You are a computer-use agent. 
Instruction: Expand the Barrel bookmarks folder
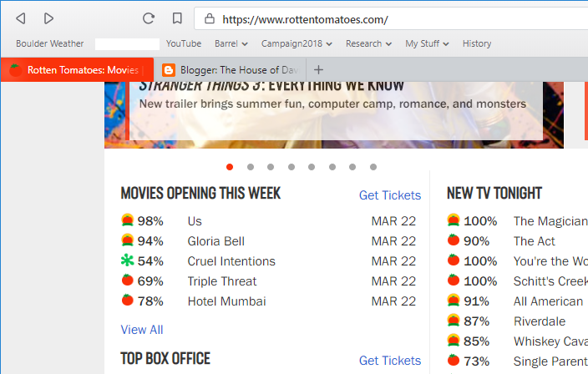pos(231,44)
